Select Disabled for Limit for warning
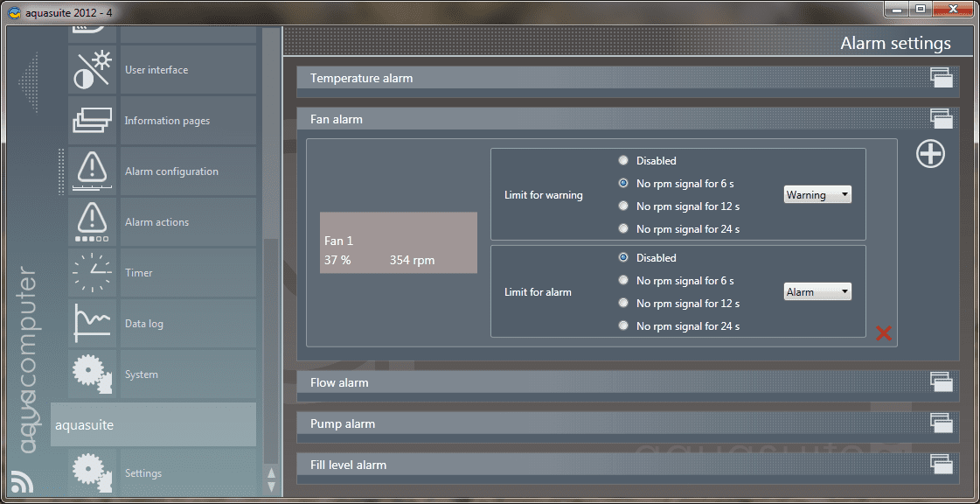980x504 pixels. tap(623, 161)
